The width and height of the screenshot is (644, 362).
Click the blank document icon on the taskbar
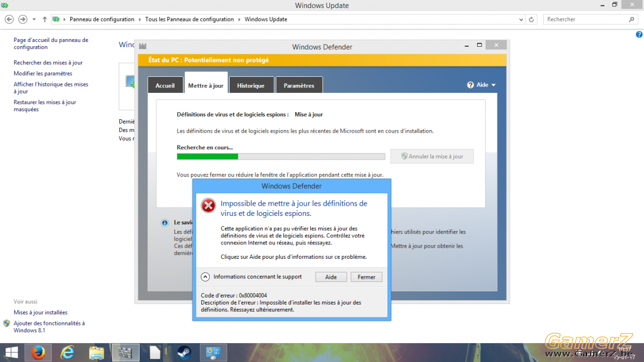pos(155,353)
